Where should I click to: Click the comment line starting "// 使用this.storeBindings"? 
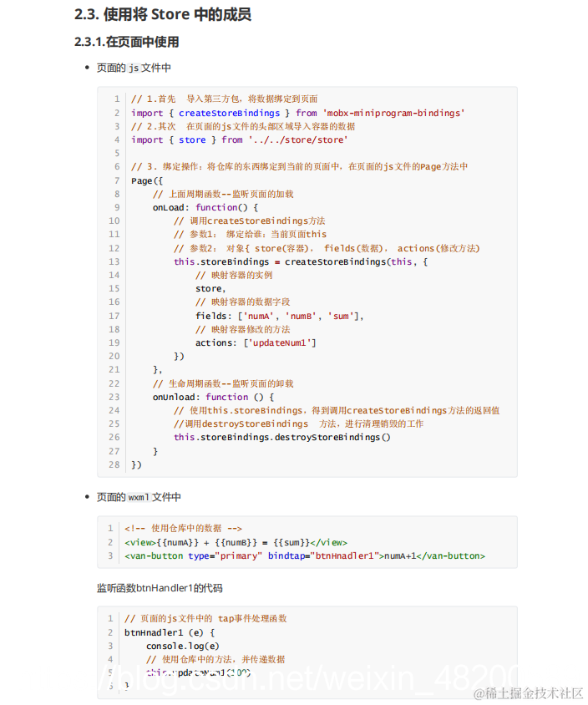337,410
